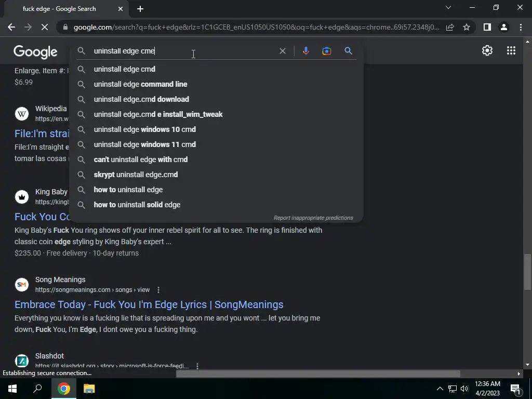Click the scroll-right arrow

519,374
